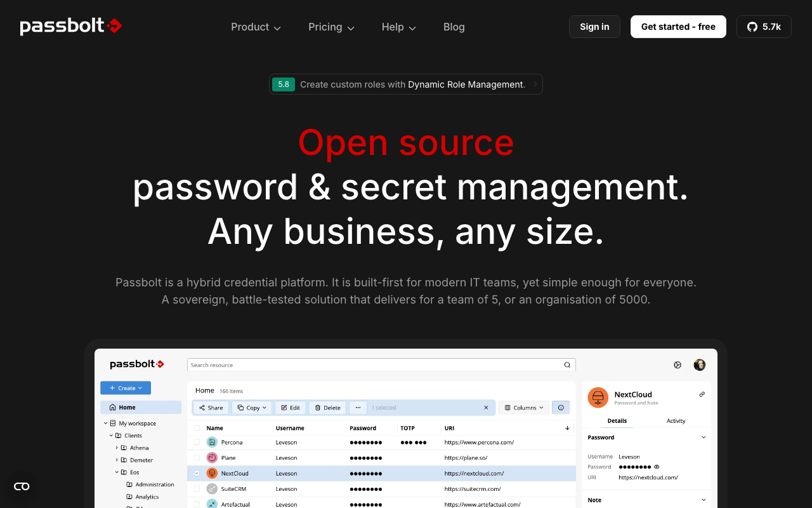
Task: Reveal the NextCloud password with the eye icon
Action: [x=657, y=467]
